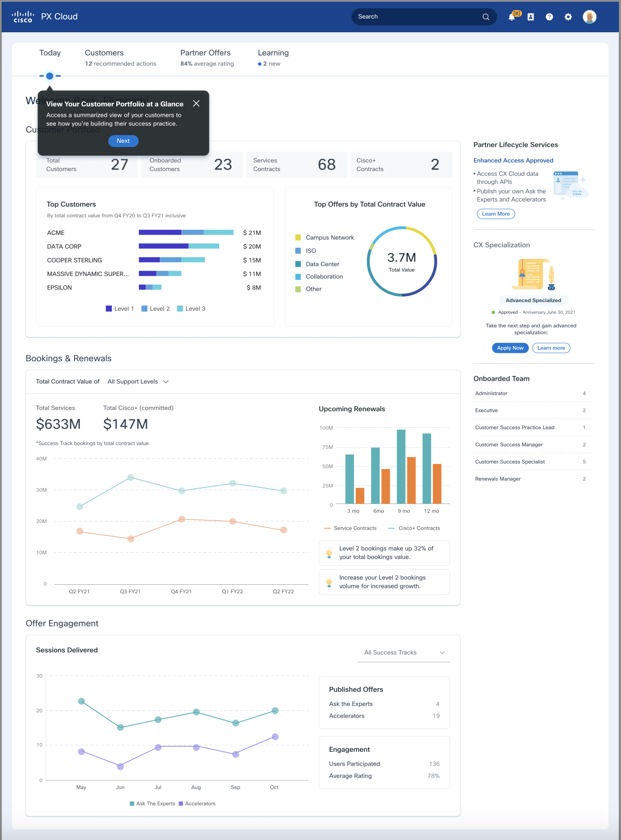Click the notifications bell icon
621x840 pixels.
point(512,17)
